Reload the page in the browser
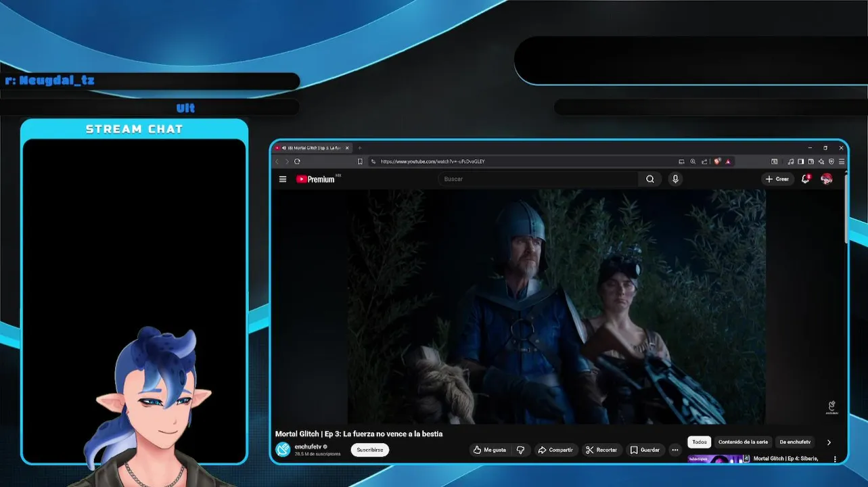This screenshot has height=487, width=868. pos(297,162)
